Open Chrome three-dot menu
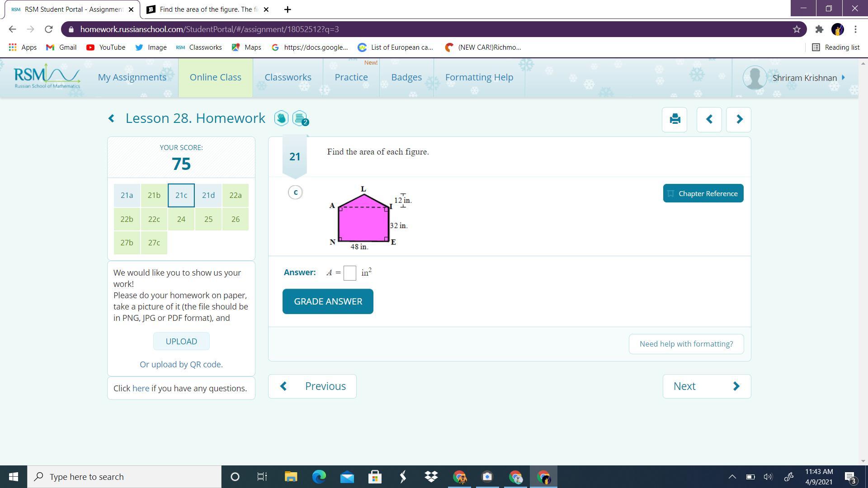The image size is (868, 488). [x=855, y=29]
